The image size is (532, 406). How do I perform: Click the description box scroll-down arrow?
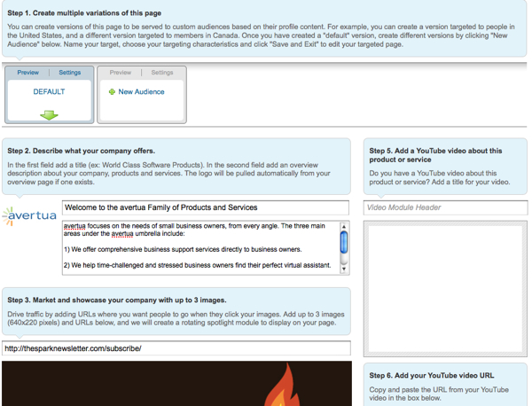click(x=344, y=268)
